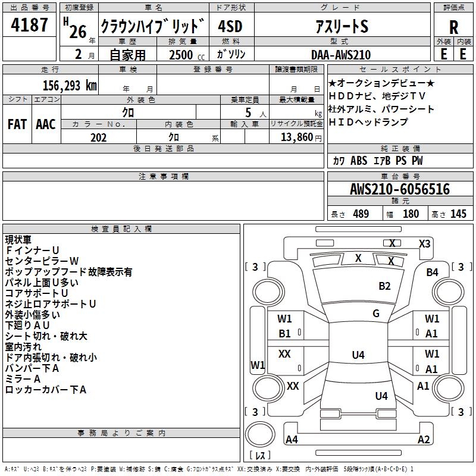Click the length value 489
This screenshot has width=476, height=476.
click(x=361, y=214)
